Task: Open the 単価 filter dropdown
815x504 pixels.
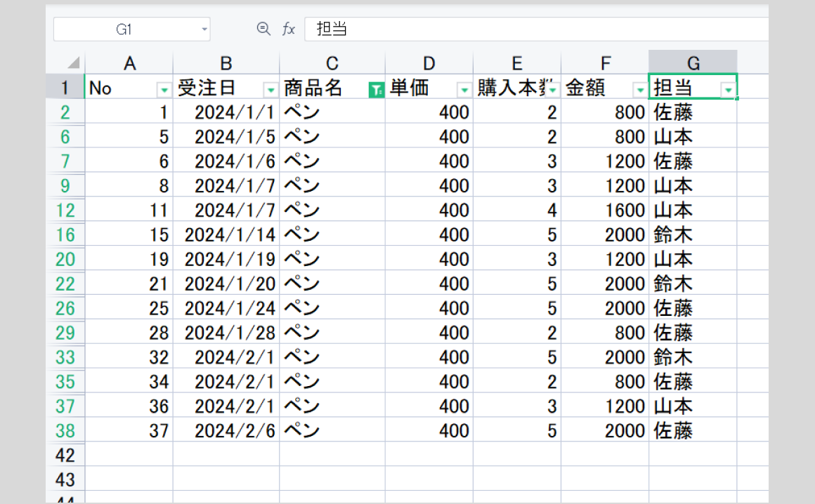Action: [464, 91]
